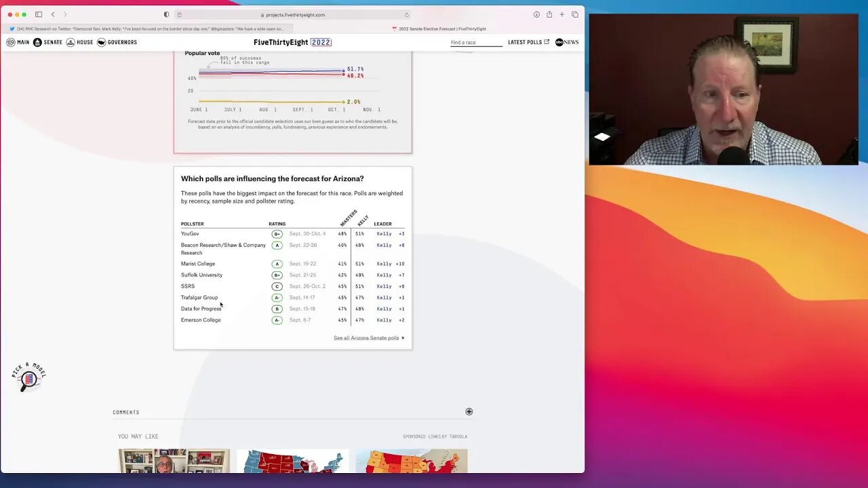Image resolution: width=868 pixels, height=488 pixels.
Task: Open the red and blue US map thumbnail
Action: pyautogui.click(x=292, y=461)
